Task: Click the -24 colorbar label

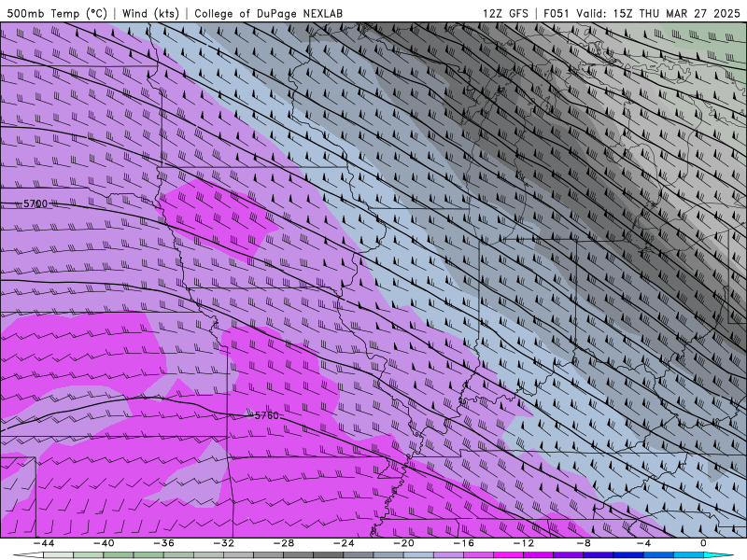Action: [344, 543]
